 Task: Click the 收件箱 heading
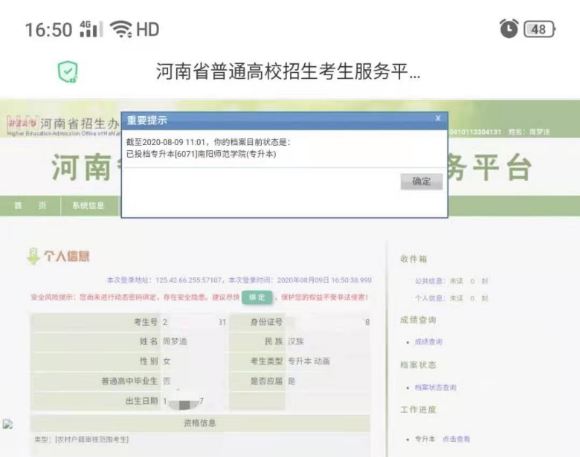click(414, 259)
